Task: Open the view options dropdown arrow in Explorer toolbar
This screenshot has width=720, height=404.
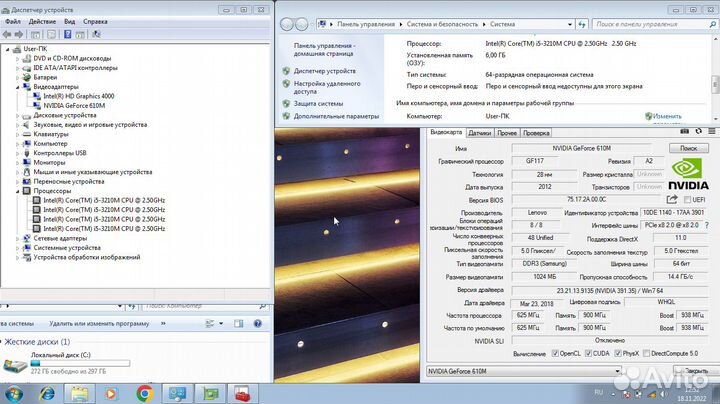Action: point(221,324)
